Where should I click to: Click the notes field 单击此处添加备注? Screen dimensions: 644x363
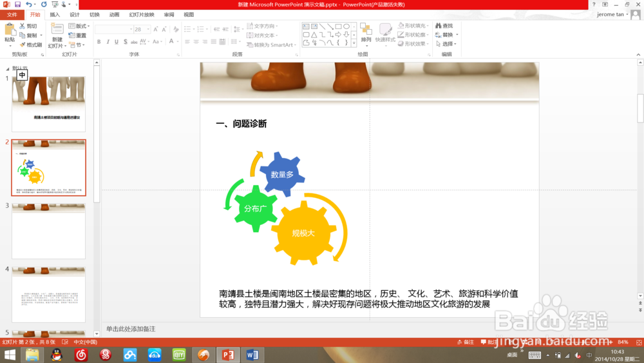point(131,329)
